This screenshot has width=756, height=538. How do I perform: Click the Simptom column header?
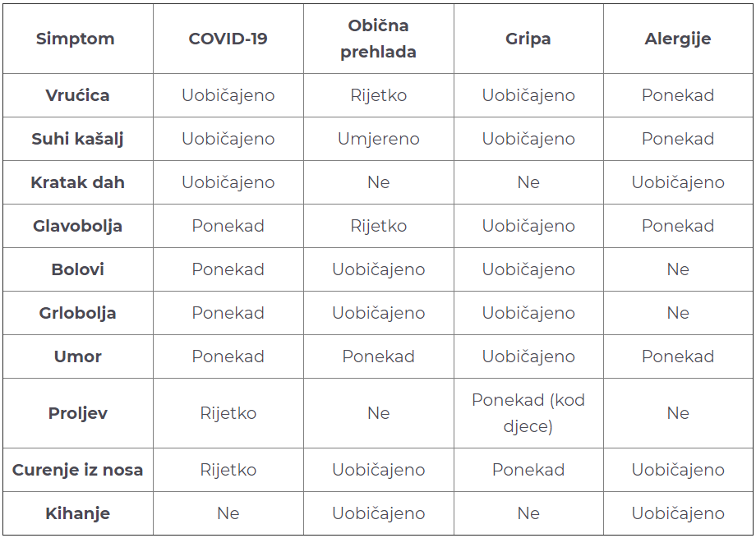coord(76,39)
